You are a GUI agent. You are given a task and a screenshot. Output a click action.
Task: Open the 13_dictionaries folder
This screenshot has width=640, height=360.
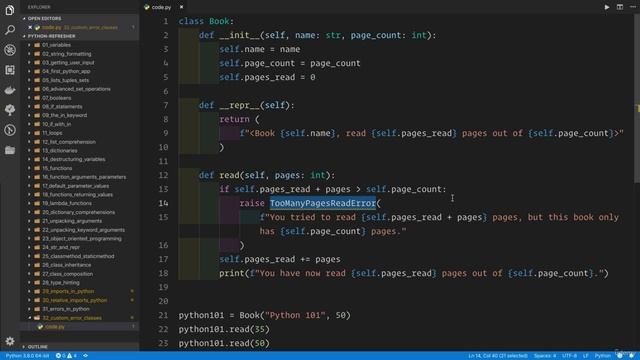click(60, 151)
